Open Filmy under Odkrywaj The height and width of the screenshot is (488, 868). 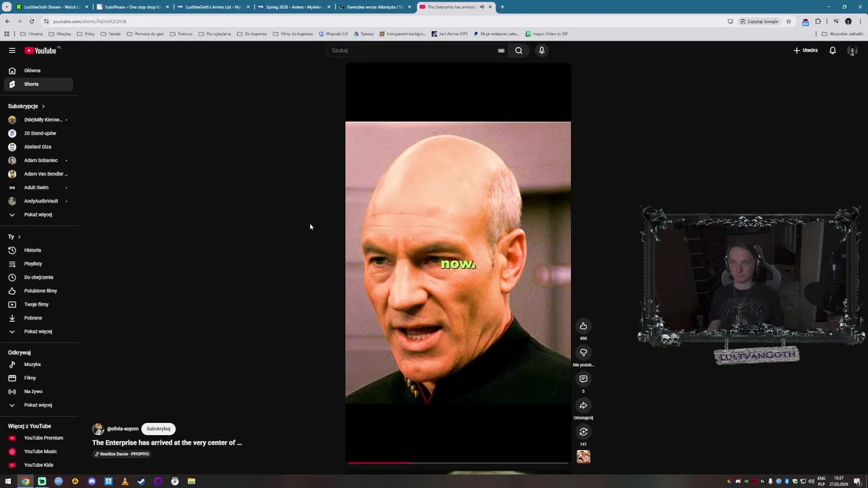pyautogui.click(x=38, y=378)
